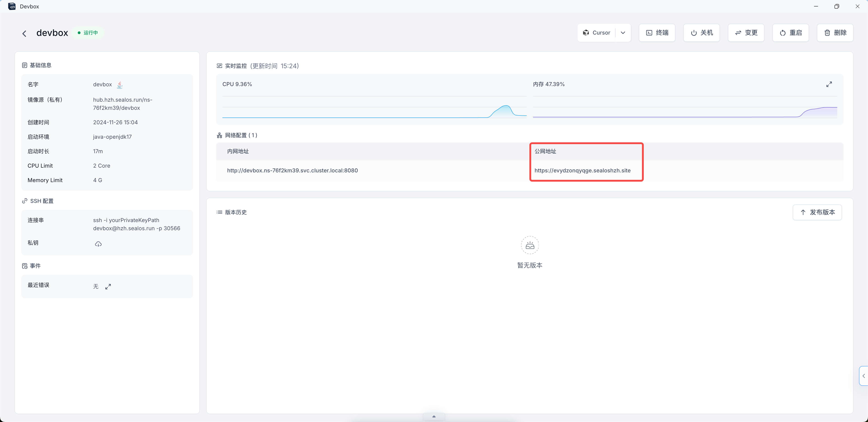The height and width of the screenshot is (422, 868).
Task: Delete devbox with 删除
Action: [835, 33]
